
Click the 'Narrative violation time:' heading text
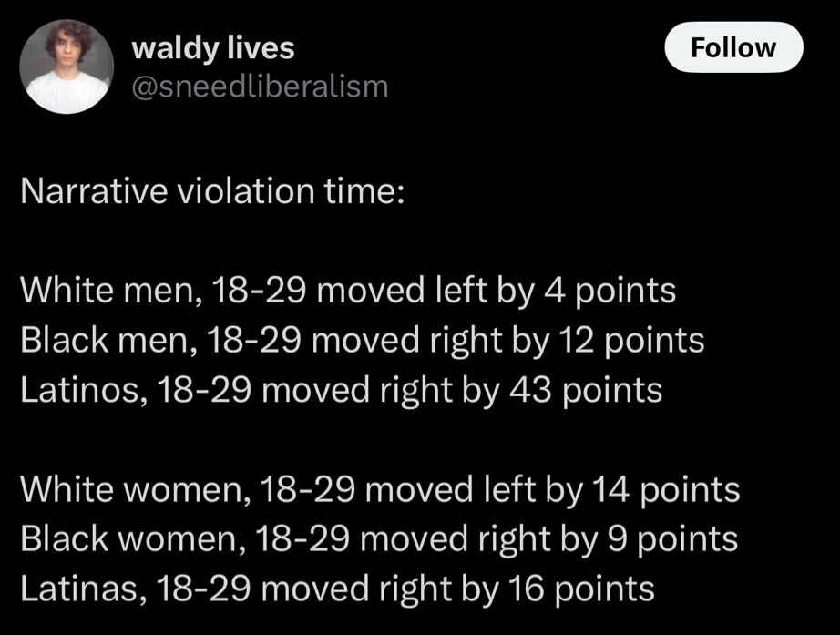coord(212,191)
